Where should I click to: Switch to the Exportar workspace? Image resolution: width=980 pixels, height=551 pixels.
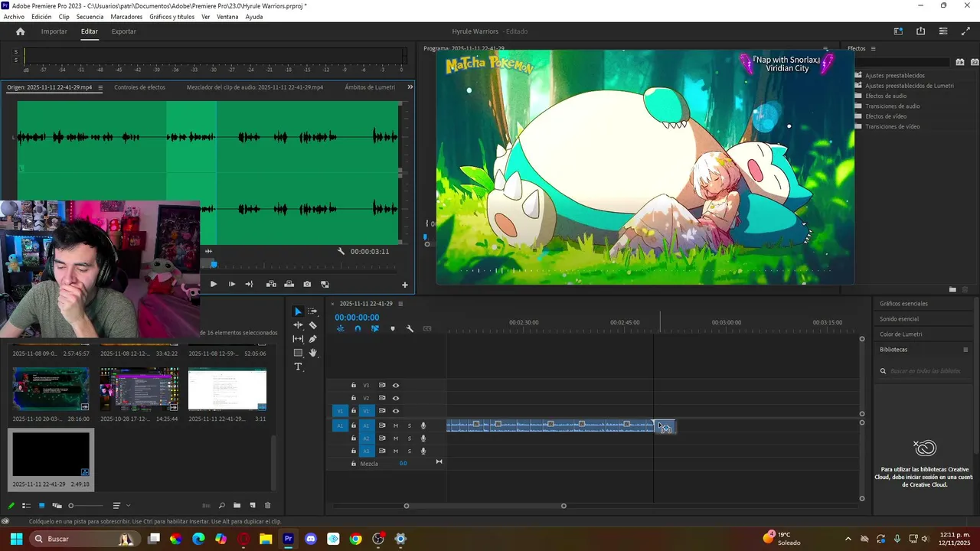(x=123, y=31)
